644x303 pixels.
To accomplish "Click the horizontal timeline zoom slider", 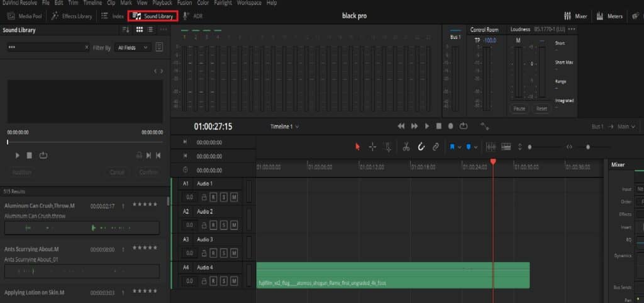I will [588, 147].
